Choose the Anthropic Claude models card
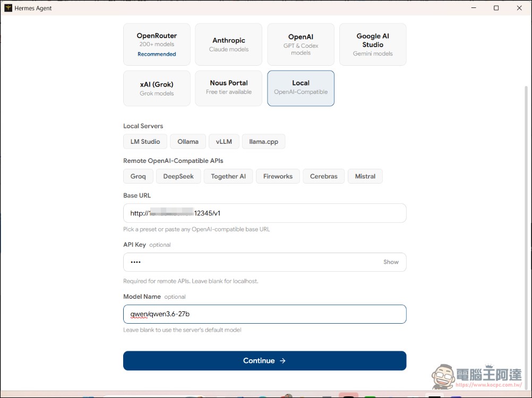Viewport: 532px width, 398px height. tap(229, 45)
